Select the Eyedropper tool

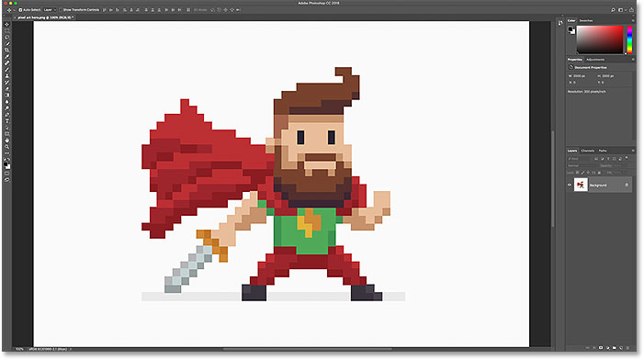pyautogui.click(x=7, y=57)
